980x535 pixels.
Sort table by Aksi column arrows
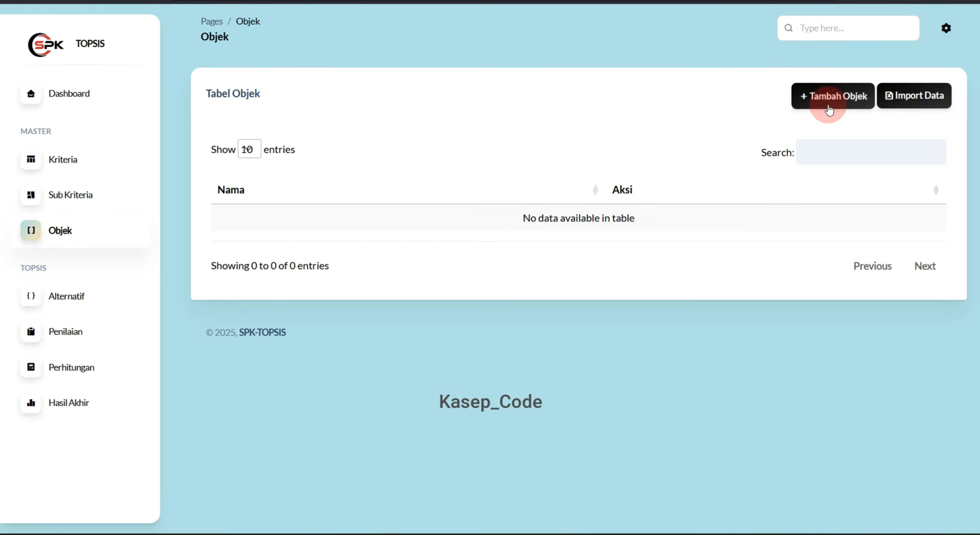click(936, 190)
